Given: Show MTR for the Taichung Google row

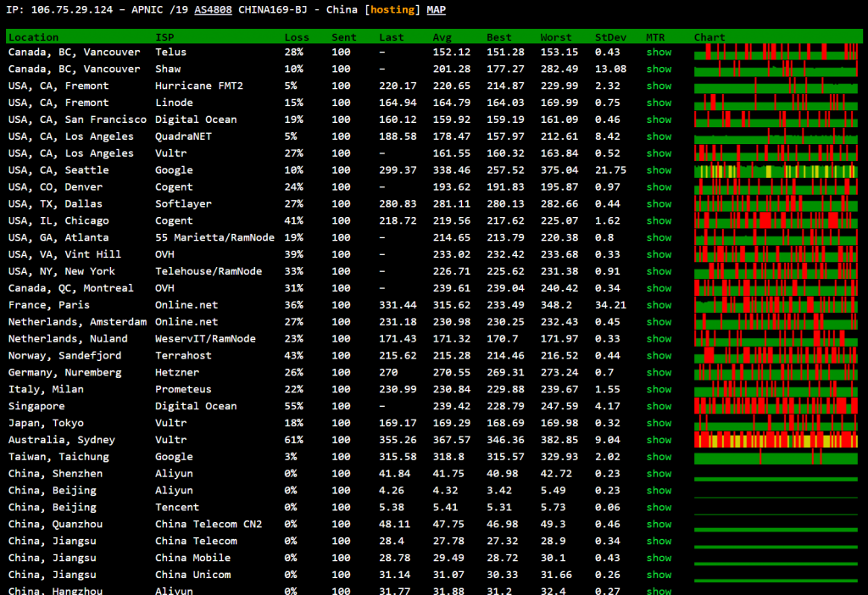Looking at the screenshot, I should point(659,457).
